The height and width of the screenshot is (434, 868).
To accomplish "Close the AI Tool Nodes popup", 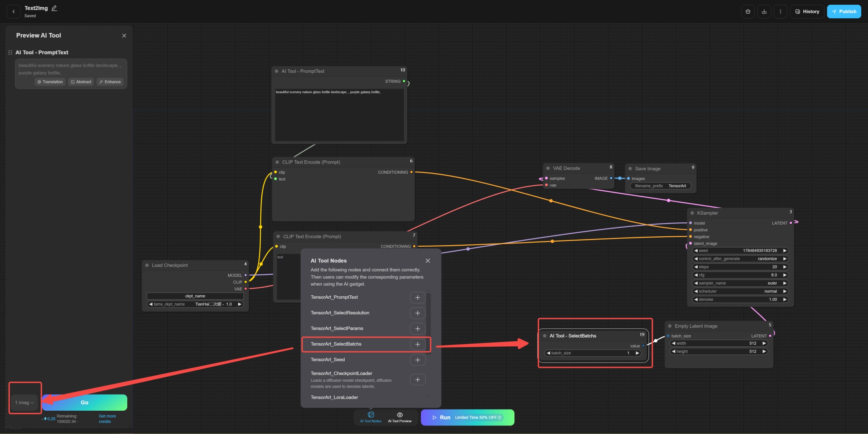I will pyautogui.click(x=428, y=261).
